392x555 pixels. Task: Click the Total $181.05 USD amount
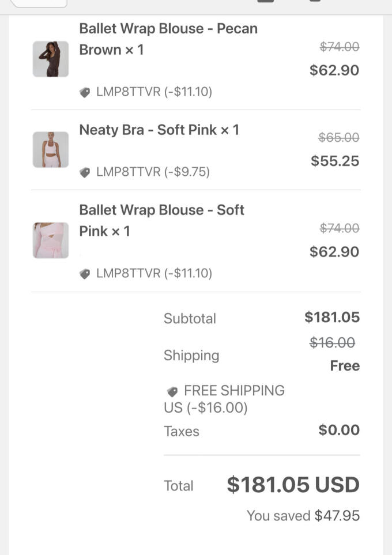click(x=293, y=485)
